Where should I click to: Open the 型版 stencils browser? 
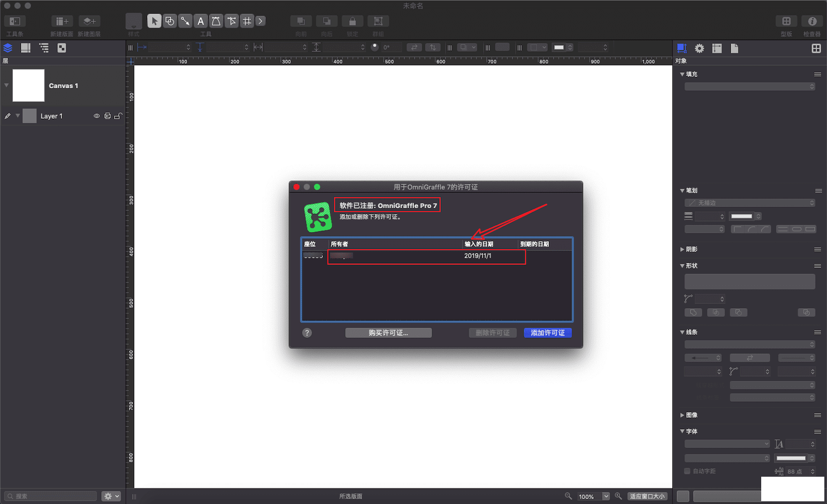[786, 21]
